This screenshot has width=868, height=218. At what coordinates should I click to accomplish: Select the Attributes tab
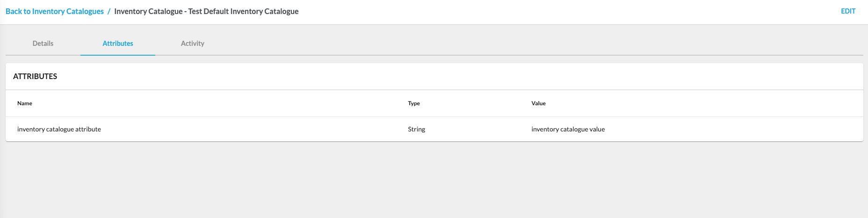coord(118,44)
